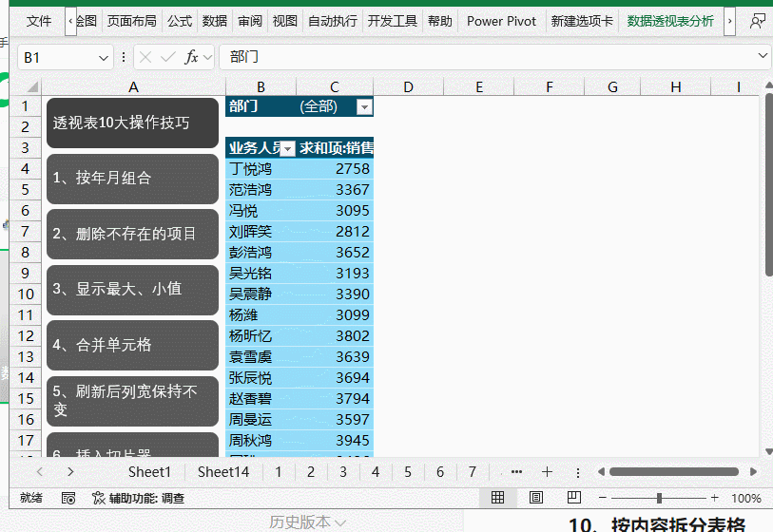Open the 文件 menu
Viewport: 773px width, 532px height.
click(x=39, y=21)
